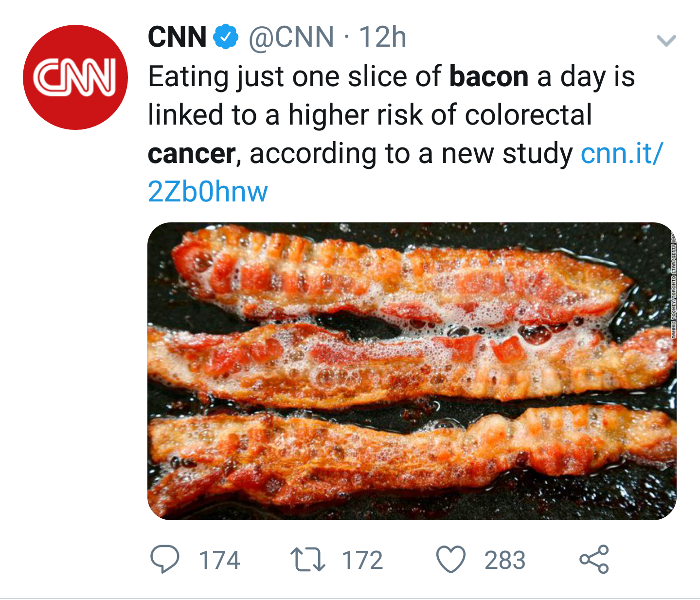Click the 12h timestamp

[x=382, y=37]
